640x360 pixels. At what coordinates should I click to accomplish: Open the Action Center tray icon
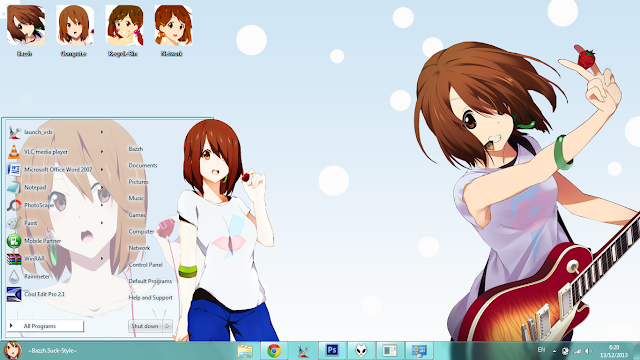coord(565,351)
